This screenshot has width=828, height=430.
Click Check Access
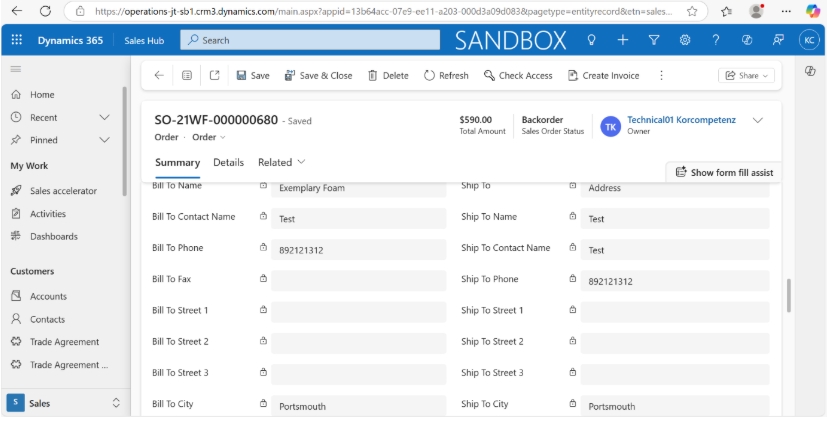[518, 76]
